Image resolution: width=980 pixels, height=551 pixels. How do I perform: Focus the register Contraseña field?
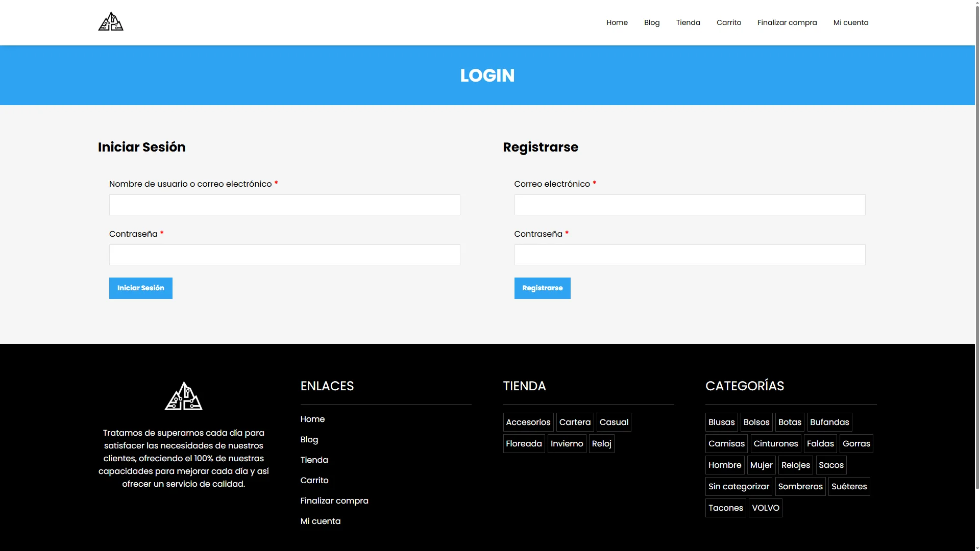tap(690, 255)
